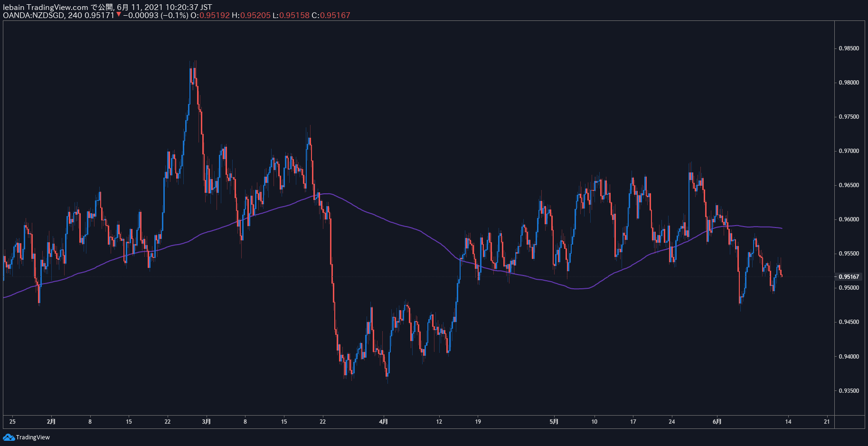Click the 0.96000 price axis label
Viewport: 868px width, 446px height.
coord(849,219)
